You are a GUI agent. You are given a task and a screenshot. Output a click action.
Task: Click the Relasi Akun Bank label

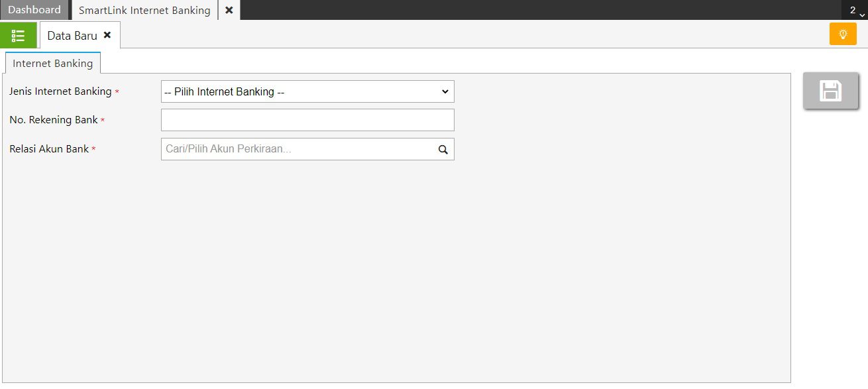(49, 149)
